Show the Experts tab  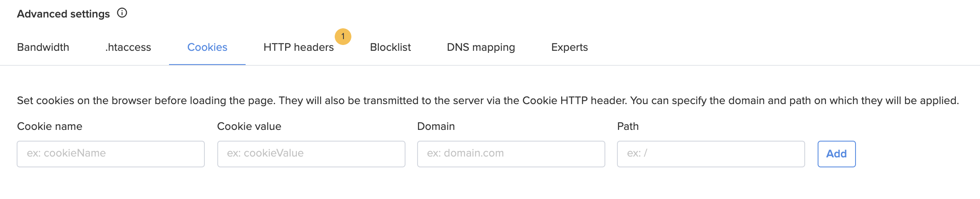570,47
